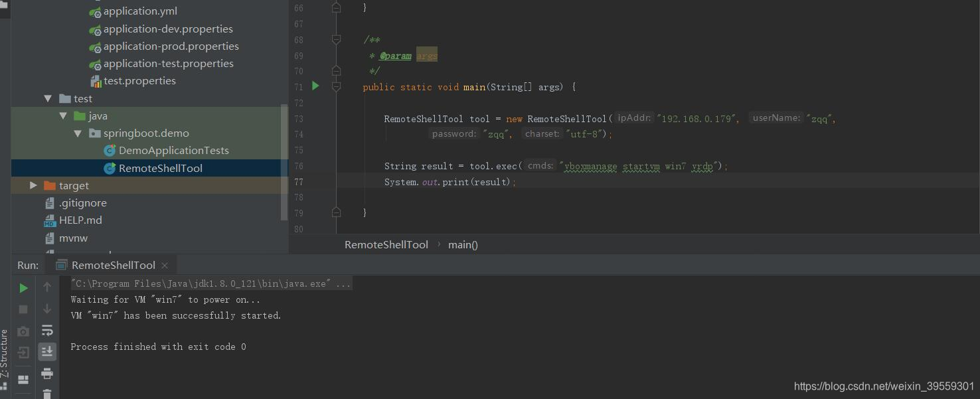Close the RemoteShellTool run tab
The height and width of the screenshot is (399, 980).
pyautogui.click(x=165, y=264)
